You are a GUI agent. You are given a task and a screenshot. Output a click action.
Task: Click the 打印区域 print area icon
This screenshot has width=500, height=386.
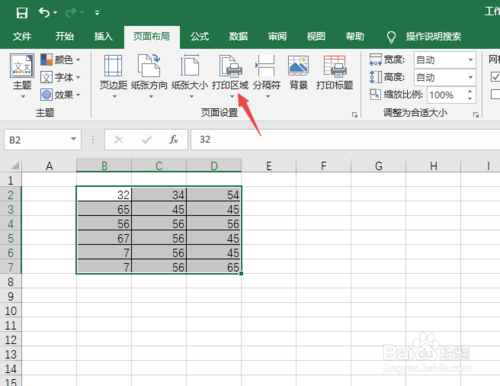pos(231,66)
